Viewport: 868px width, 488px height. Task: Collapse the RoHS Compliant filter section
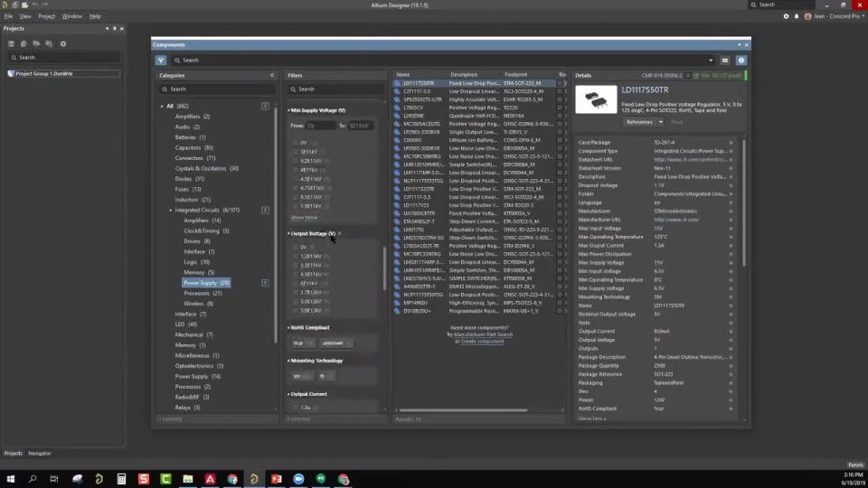(x=289, y=327)
